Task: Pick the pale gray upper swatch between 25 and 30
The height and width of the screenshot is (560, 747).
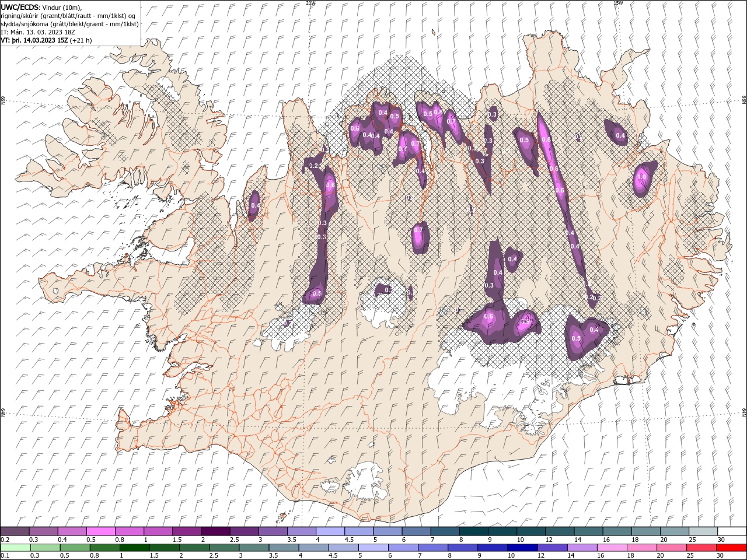Action: coord(703,531)
